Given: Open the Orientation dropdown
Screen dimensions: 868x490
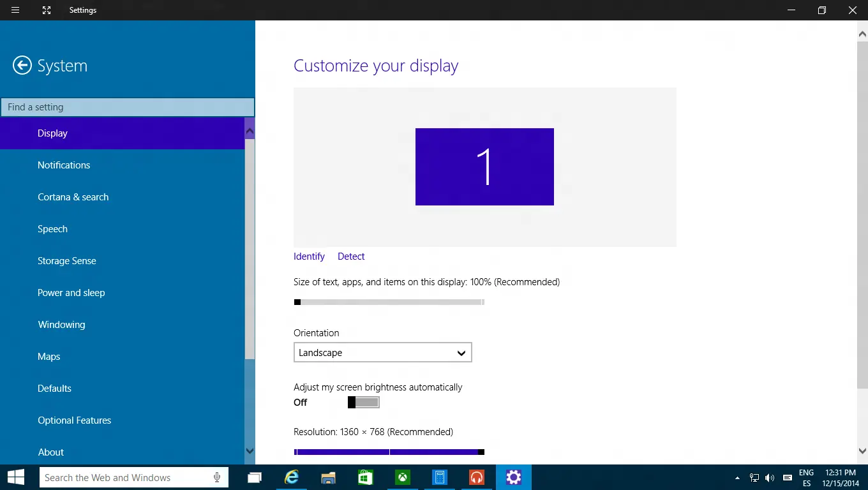Looking at the screenshot, I should (461, 352).
